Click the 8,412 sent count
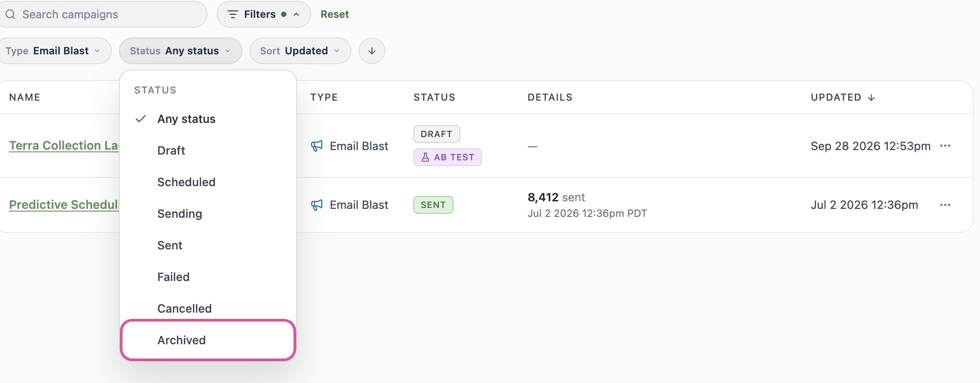The width and height of the screenshot is (980, 383). (x=556, y=197)
